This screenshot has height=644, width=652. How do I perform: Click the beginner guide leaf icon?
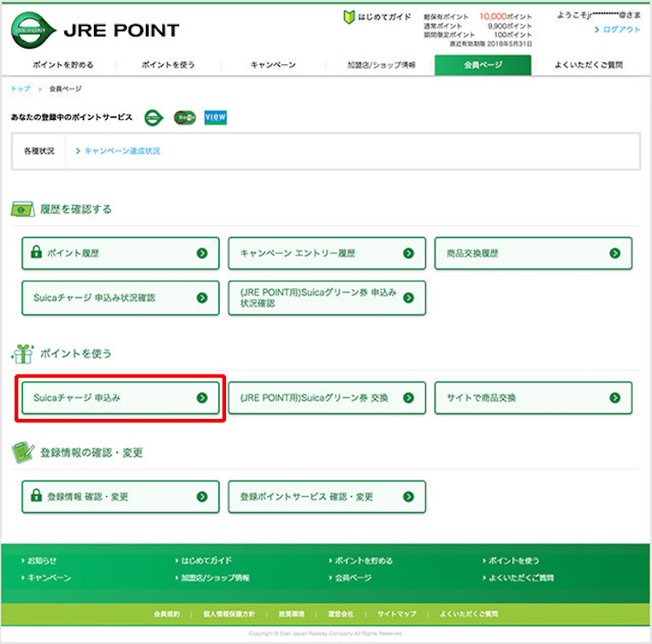[350, 17]
